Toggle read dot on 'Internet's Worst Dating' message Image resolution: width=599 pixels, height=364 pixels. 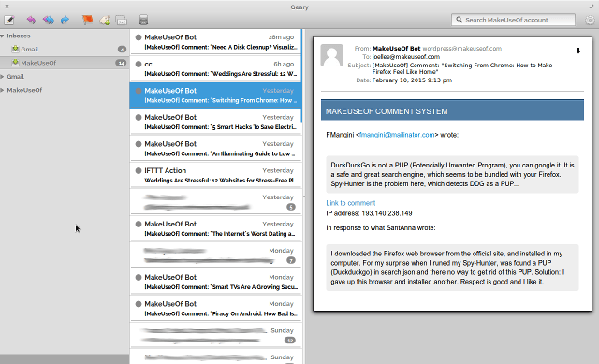point(139,225)
